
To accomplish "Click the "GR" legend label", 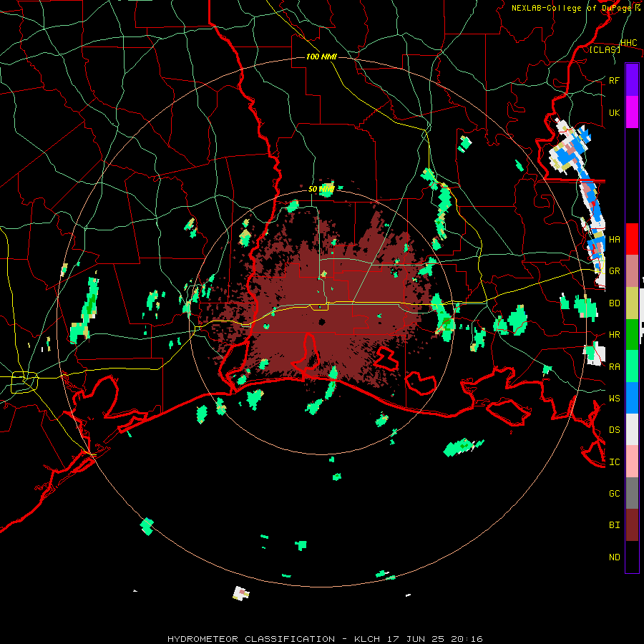I will tap(615, 271).
